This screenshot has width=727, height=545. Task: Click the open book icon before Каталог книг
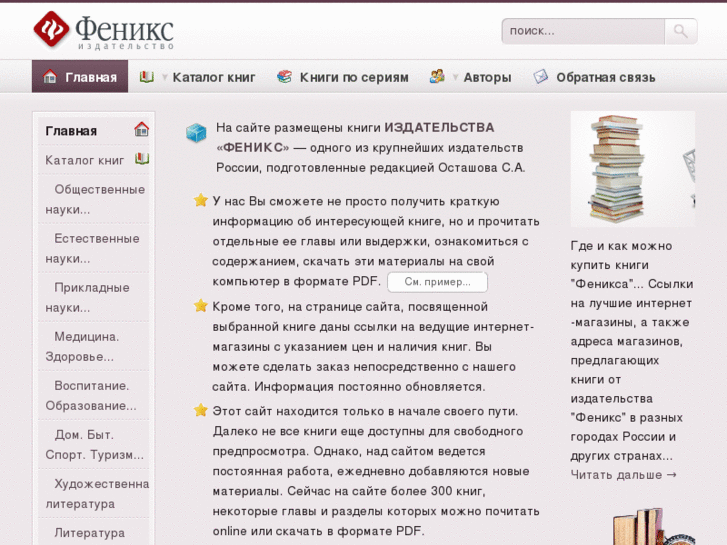coord(147,77)
